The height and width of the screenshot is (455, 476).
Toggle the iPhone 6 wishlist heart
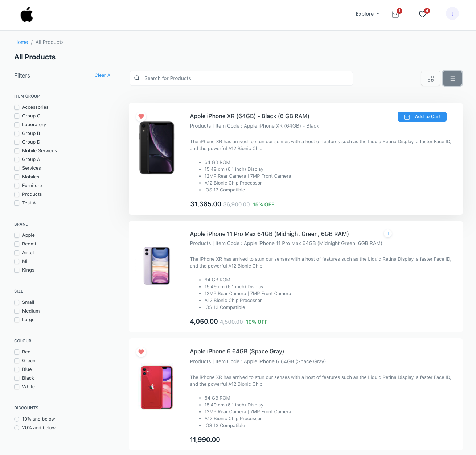coord(141,352)
